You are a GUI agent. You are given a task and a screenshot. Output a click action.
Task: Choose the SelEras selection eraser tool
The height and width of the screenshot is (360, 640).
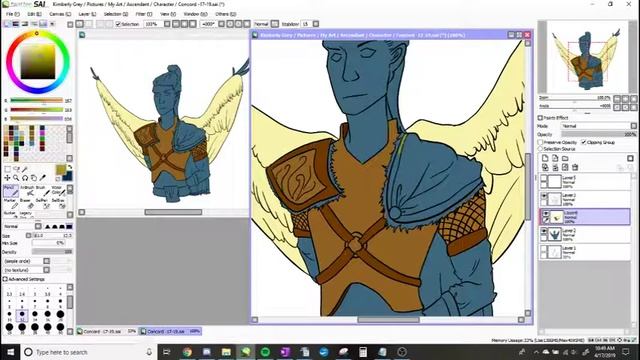(58, 203)
